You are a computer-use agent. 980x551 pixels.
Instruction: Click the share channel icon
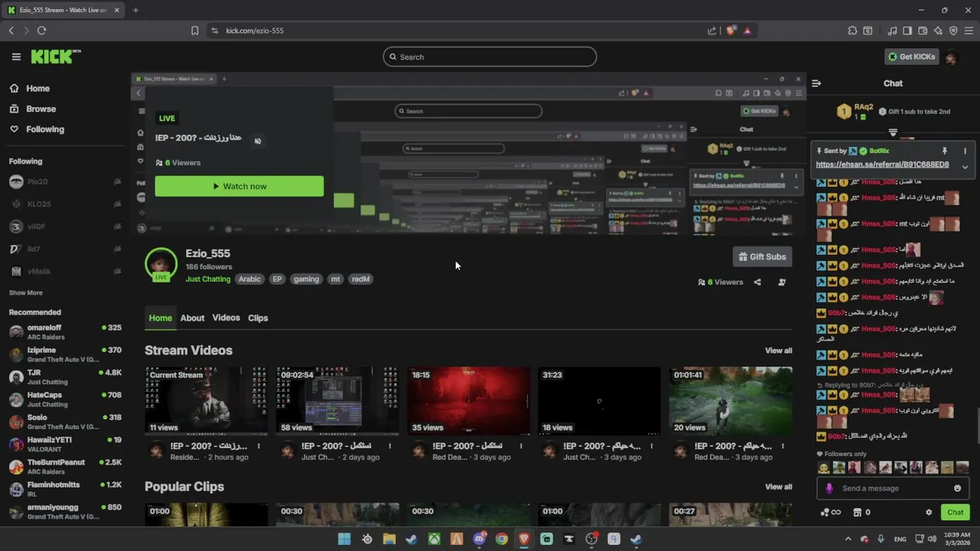tap(757, 282)
